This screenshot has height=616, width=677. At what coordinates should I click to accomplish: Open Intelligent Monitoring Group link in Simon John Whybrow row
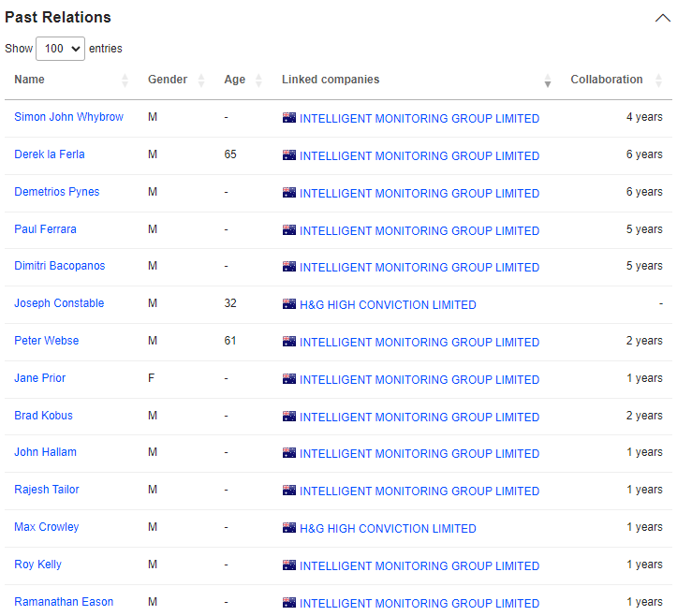[x=419, y=119]
